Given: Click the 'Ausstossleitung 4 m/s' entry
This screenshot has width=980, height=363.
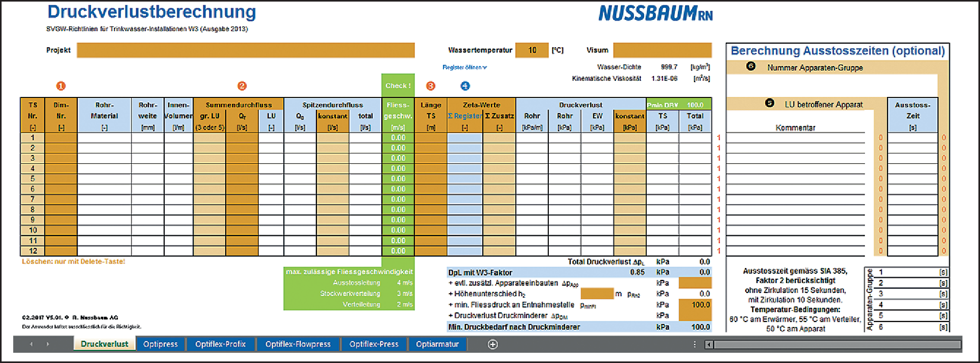Looking at the screenshot, I should (x=373, y=283).
